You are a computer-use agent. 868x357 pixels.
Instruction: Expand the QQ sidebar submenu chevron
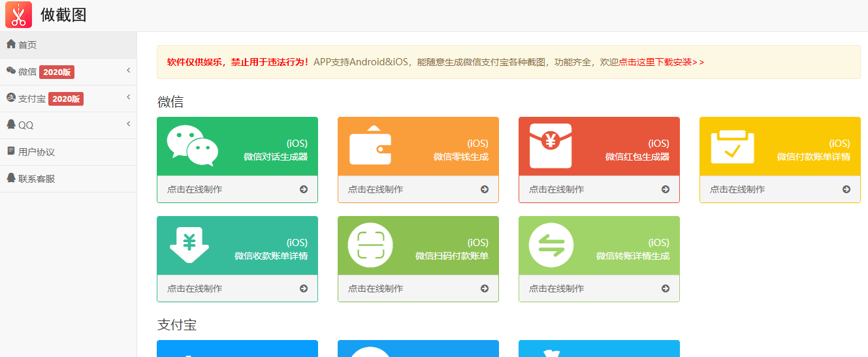click(x=129, y=123)
